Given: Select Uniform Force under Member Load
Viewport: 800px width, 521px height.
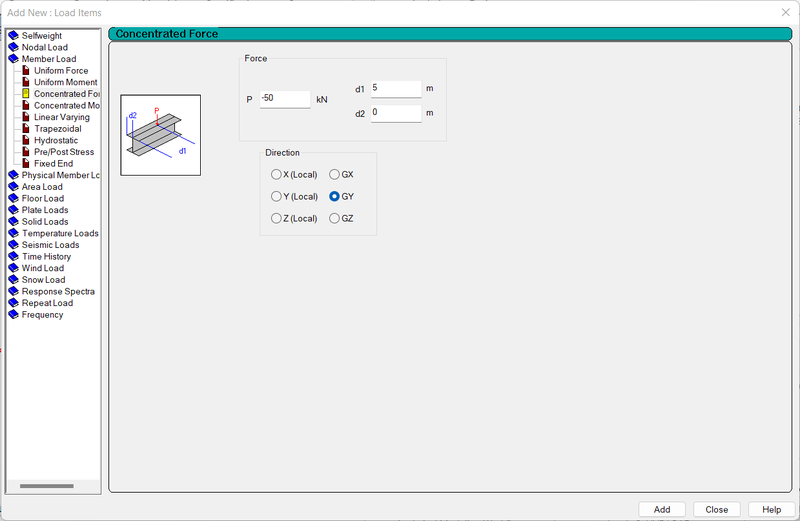Looking at the screenshot, I should tap(61, 70).
